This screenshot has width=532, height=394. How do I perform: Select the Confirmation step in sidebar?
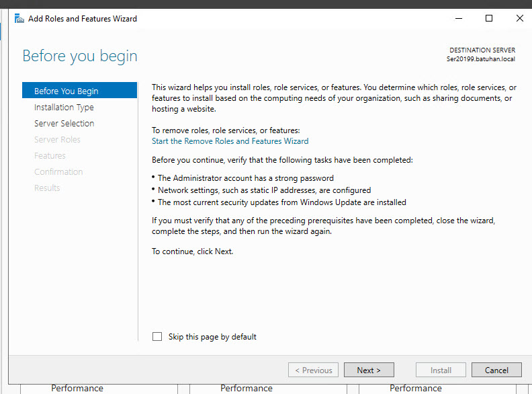[58, 172]
